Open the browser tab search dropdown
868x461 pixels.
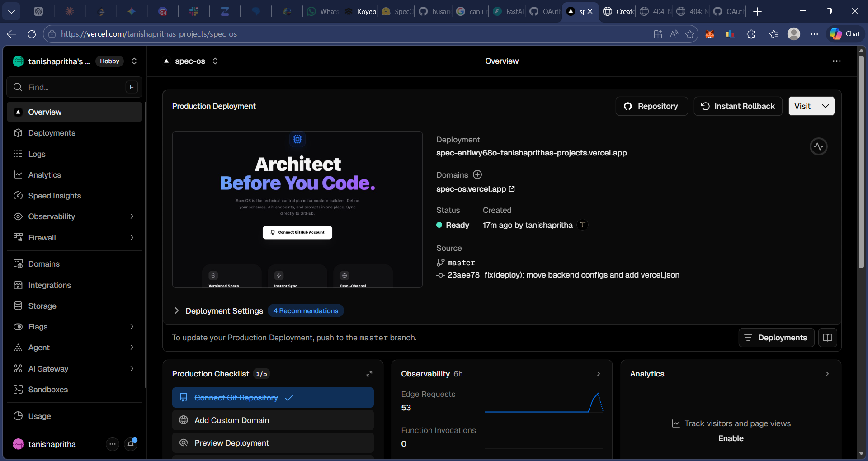point(12,12)
